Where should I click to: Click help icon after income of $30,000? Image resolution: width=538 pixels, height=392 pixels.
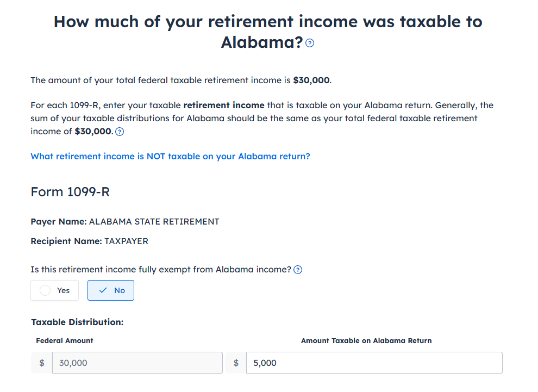click(120, 132)
